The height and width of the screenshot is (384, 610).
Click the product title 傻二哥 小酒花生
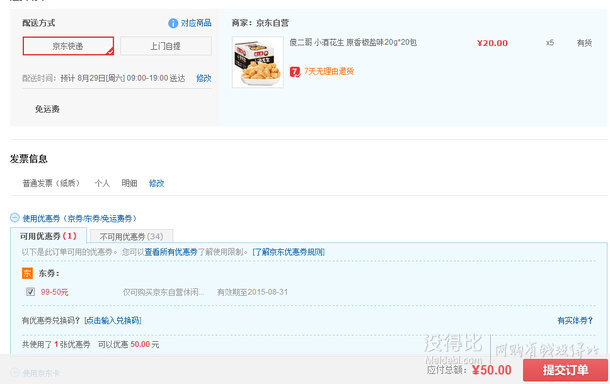pos(353,42)
